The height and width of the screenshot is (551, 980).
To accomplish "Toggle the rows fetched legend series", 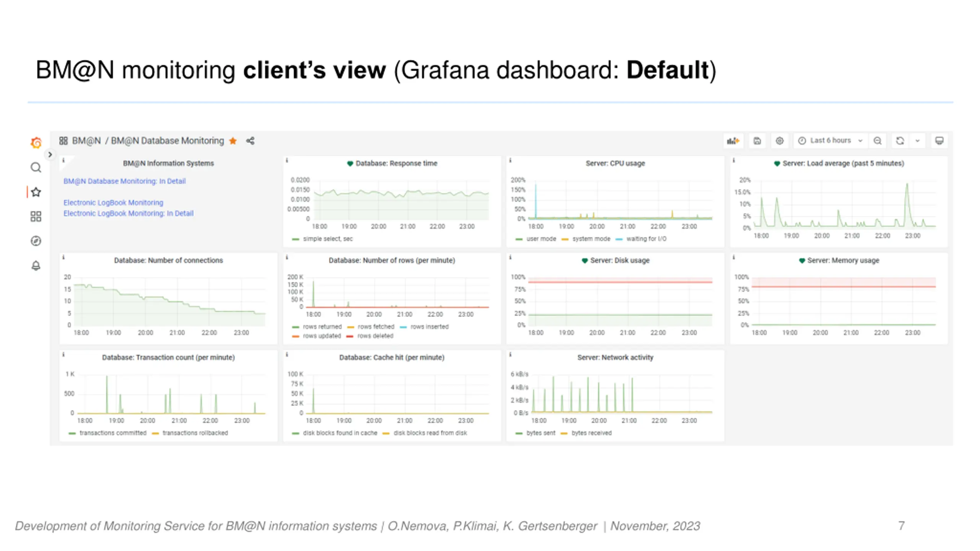I will [x=376, y=327].
